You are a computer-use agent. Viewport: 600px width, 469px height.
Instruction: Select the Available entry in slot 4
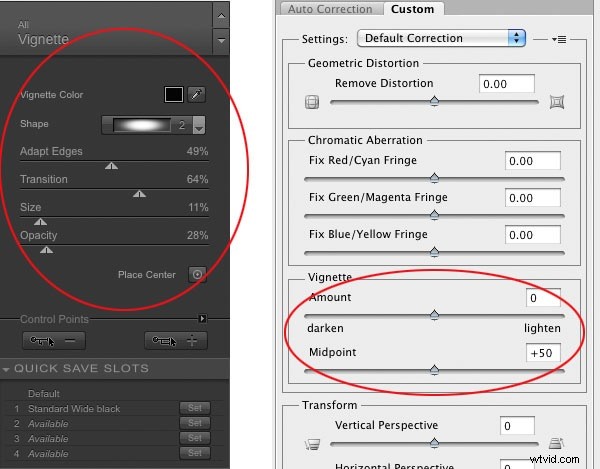(x=48, y=454)
